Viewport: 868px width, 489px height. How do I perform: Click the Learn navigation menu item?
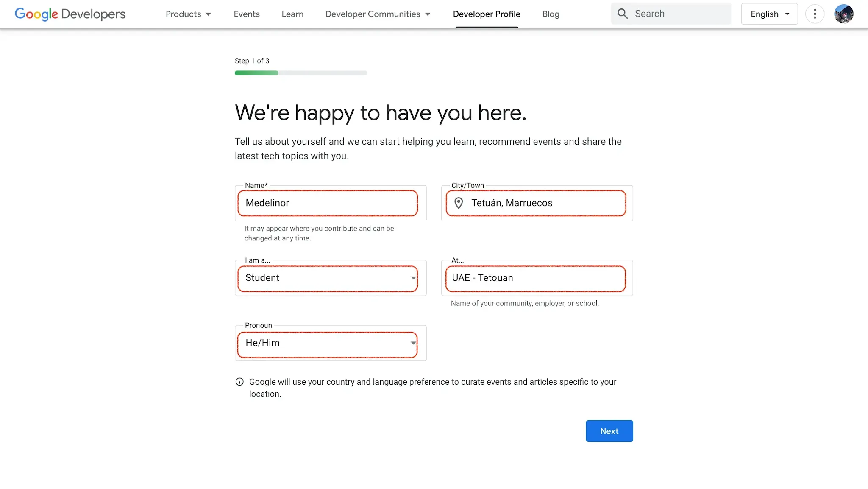(x=292, y=14)
